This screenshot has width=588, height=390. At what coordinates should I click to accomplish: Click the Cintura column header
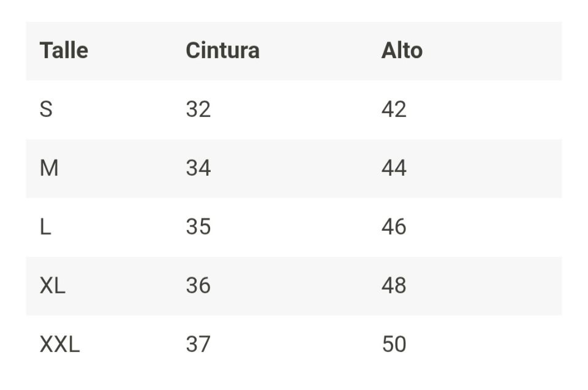222,50
